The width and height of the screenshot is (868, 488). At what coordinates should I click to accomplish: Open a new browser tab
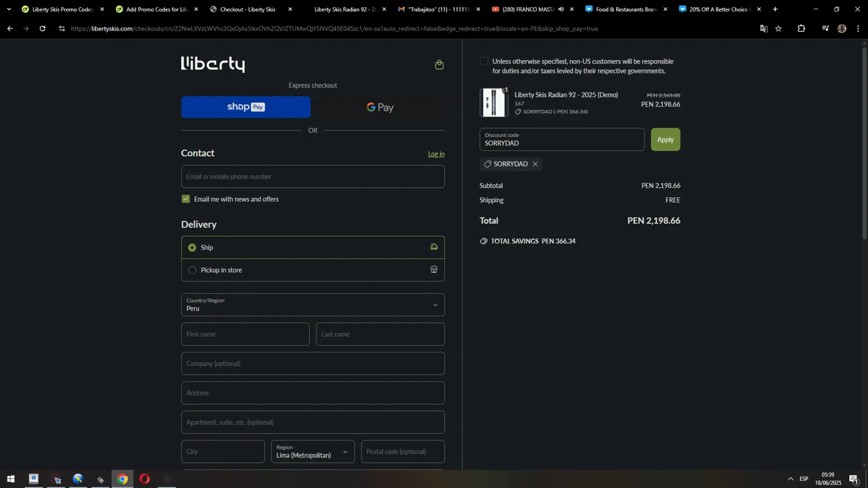775,9
